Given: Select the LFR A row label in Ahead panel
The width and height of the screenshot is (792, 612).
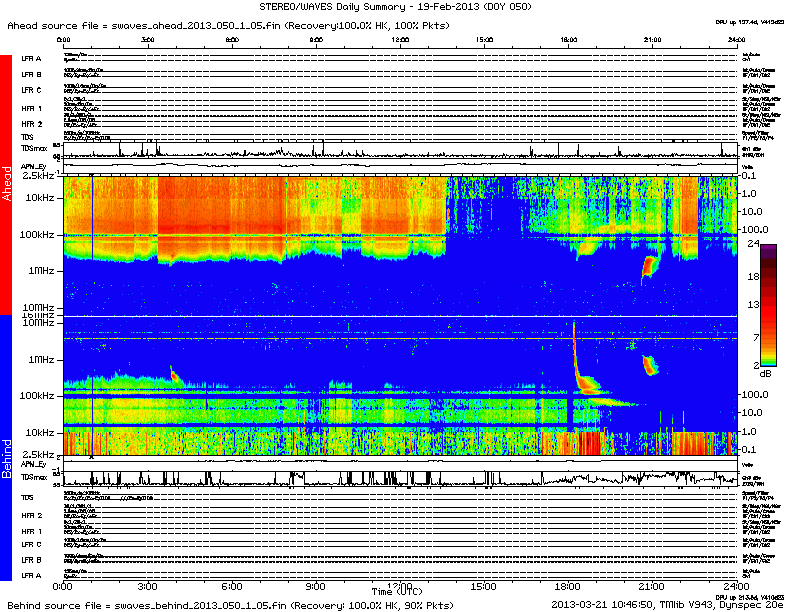Looking at the screenshot, I should (31, 59).
